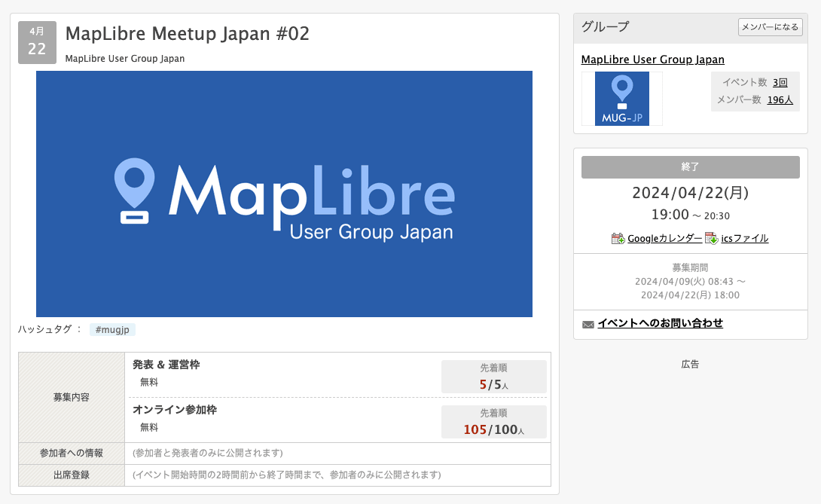Click the Google Calendar icon
This screenshot has height=504, width=821.
tap(618, 238)
